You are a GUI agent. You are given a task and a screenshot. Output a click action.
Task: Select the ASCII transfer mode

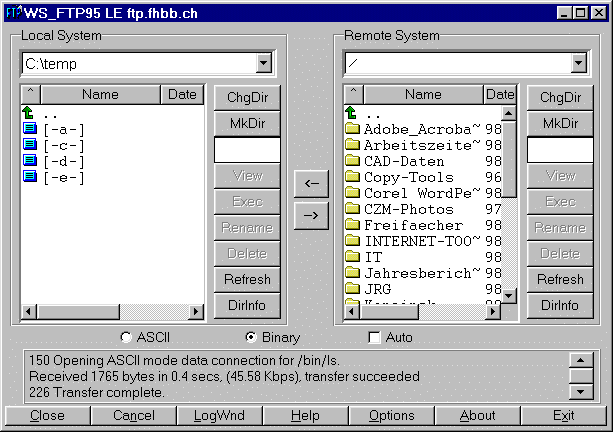[126, 337]
